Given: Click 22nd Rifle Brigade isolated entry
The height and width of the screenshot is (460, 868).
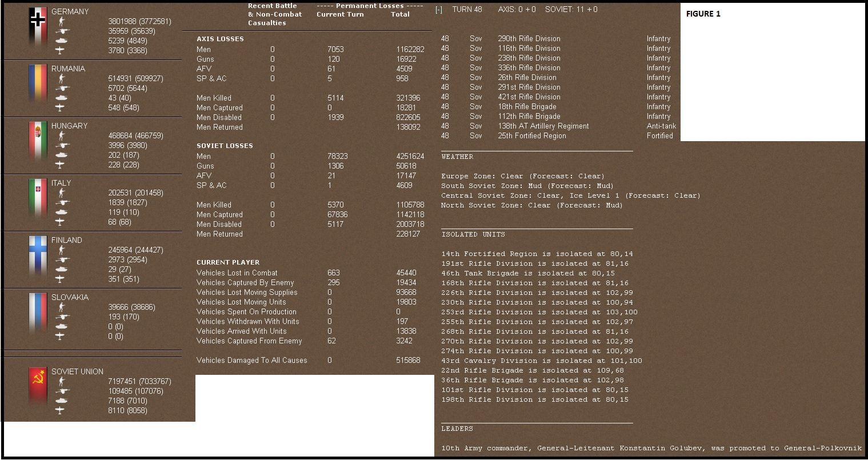Looking at the screenshot, I should pyautogui.click(x=533, y=370).
